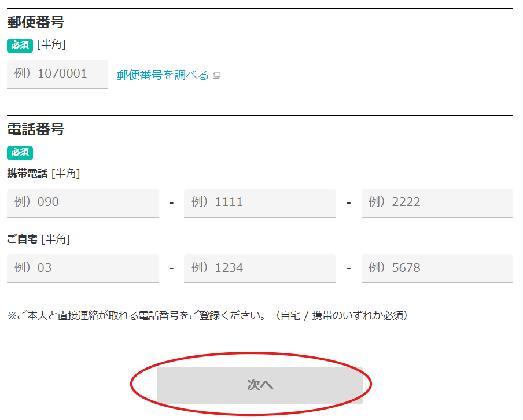The height and width of the screenshot is (420, 523).
Task: Click the [半角] hint next to ご自宅
Action: click(x=56, y=239)
